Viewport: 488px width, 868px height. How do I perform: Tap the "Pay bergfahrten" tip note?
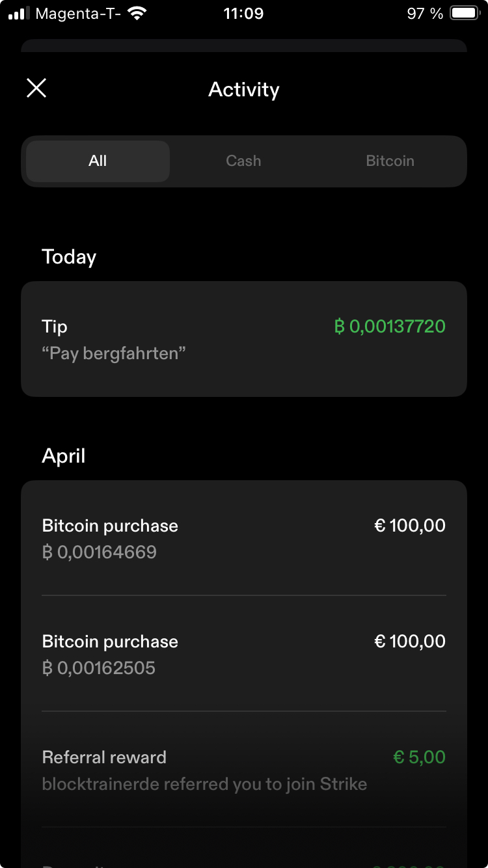114,354
